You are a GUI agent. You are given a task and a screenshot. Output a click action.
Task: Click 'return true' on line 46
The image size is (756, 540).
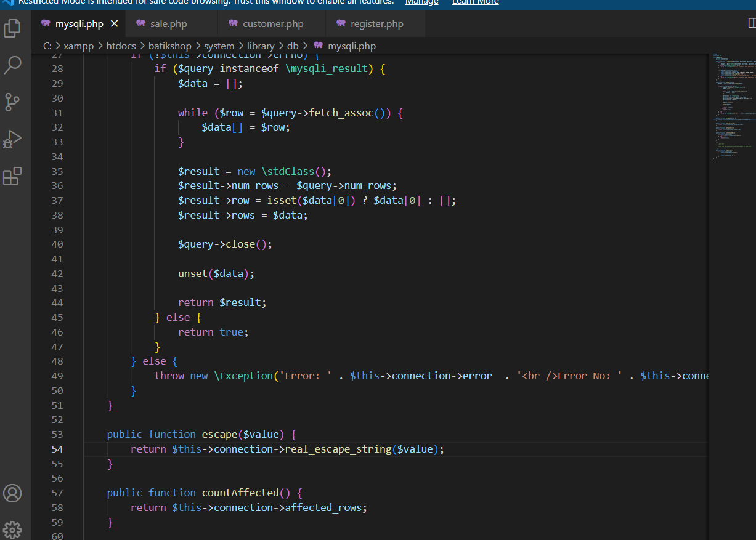click(211, 332)
